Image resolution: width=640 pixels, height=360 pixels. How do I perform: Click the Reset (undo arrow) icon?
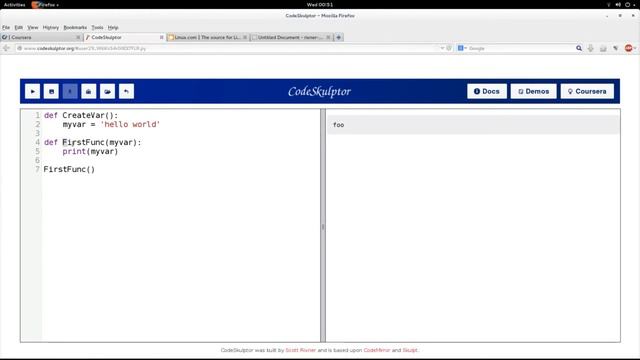click(x=126, y=91)
